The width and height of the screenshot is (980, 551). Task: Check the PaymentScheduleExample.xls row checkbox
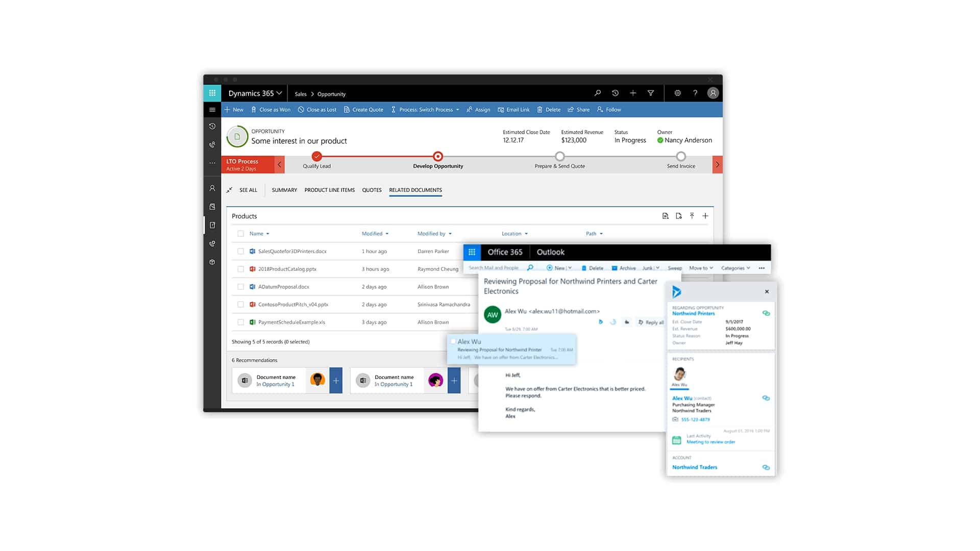240,322
